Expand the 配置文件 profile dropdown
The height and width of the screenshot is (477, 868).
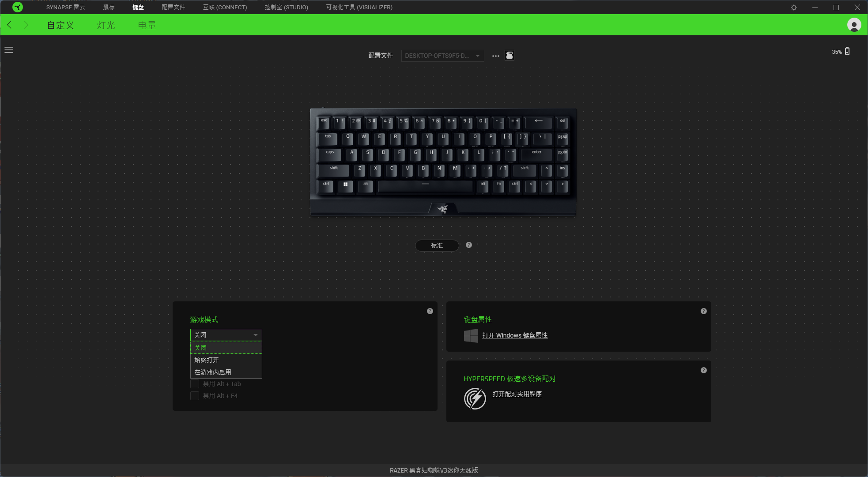pyautogui.click(x=442, y=56)
